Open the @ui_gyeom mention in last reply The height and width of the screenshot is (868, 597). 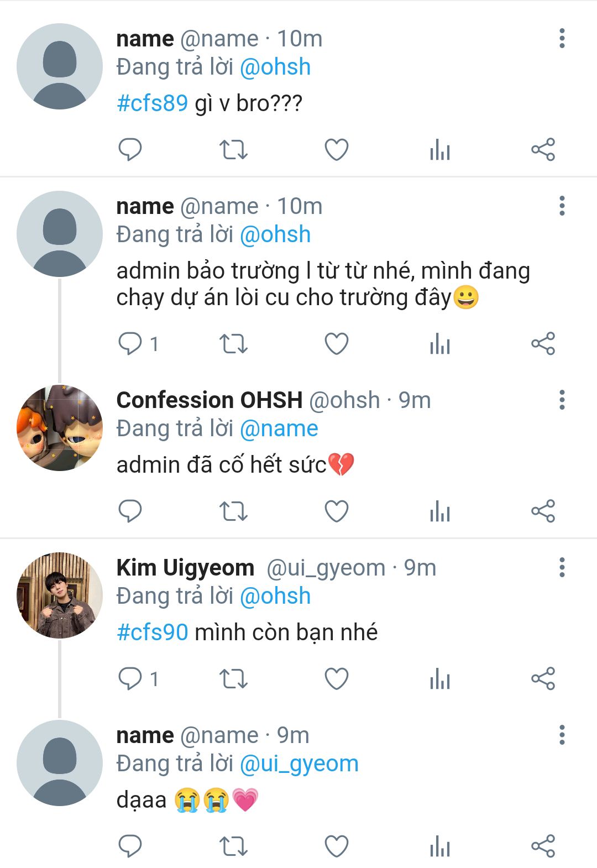[x=299, y=764]
